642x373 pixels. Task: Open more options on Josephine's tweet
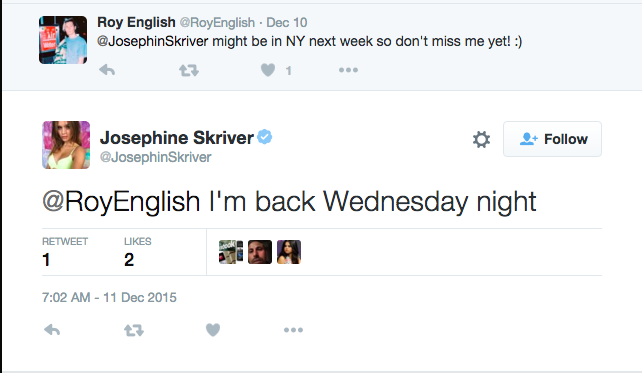click(294, 330)
